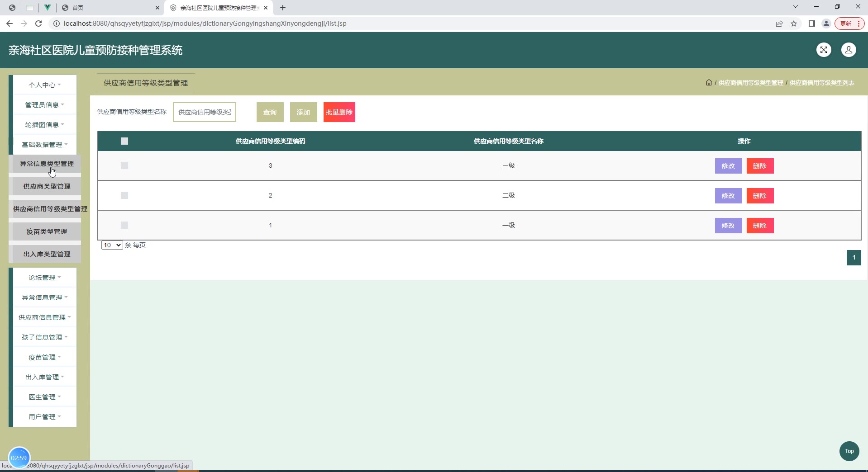Expand the 管理员信息 sidebar menu
Viewport: 868px width, 472px height.
click(x=44, y=105)
